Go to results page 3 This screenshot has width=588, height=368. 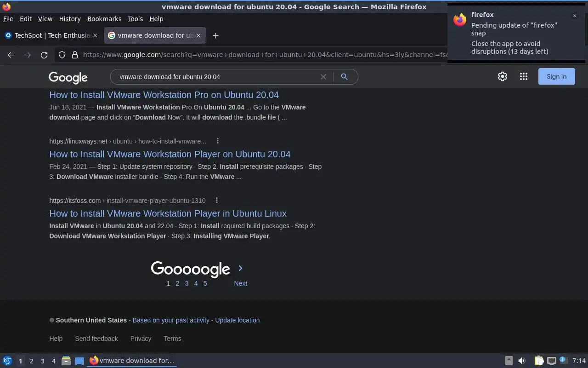pyautogui.click(x=187, y=283)
